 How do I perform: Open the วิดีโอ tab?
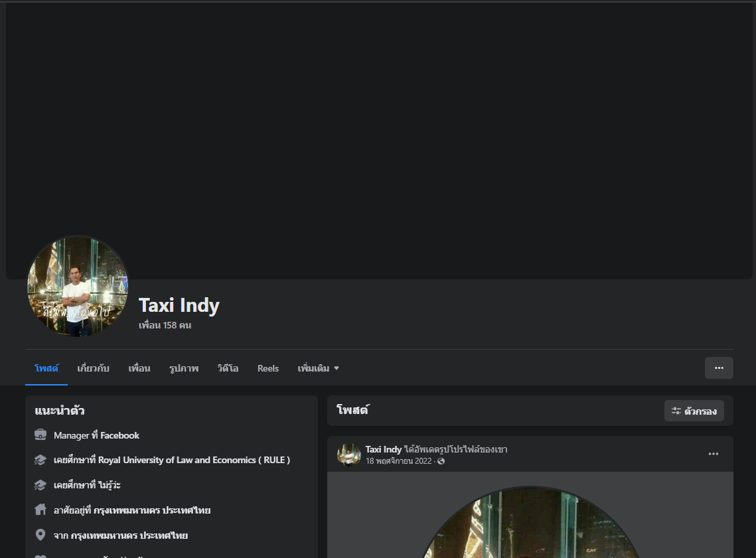(x=228, y=368)
